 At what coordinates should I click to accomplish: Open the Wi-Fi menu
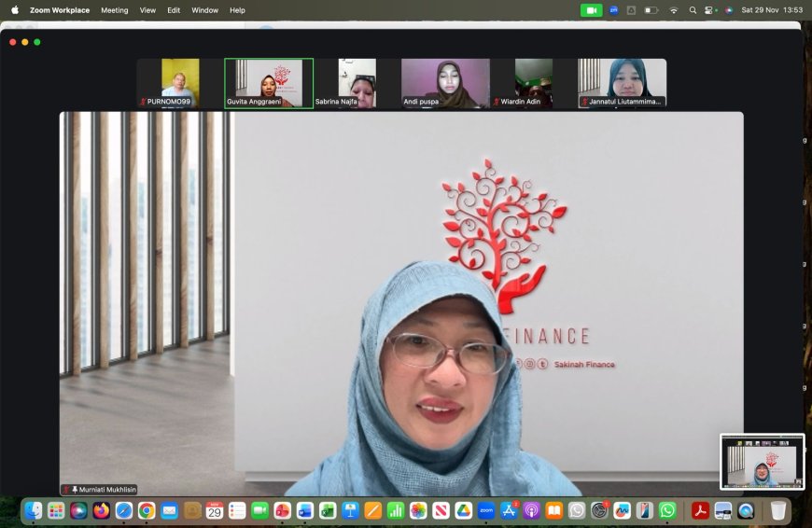tap(674, 10)
